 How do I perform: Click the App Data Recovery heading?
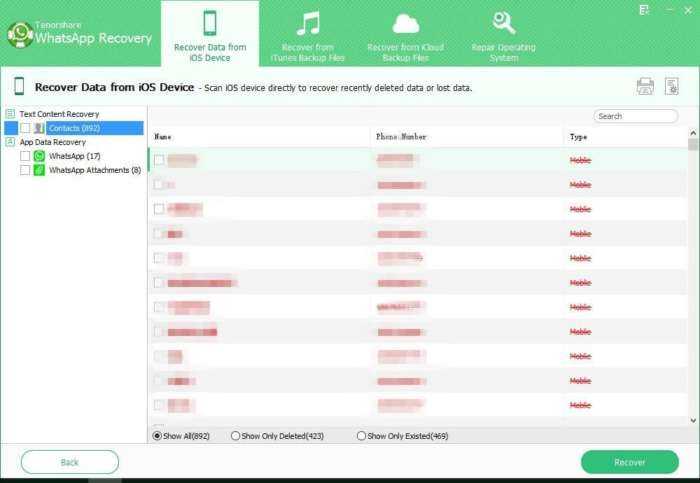53,142
